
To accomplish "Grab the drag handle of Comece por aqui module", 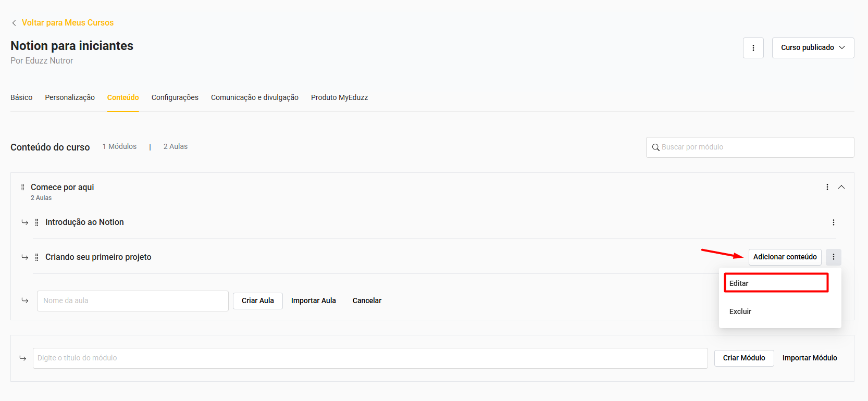I will click(22, 187).
